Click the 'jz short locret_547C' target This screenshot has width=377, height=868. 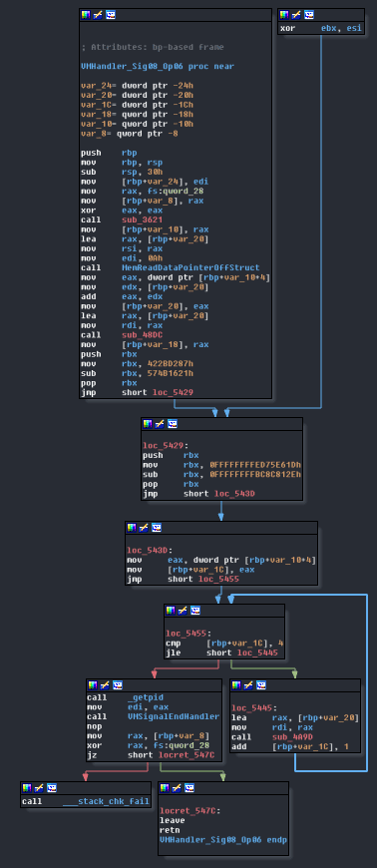tap(187, 755)
